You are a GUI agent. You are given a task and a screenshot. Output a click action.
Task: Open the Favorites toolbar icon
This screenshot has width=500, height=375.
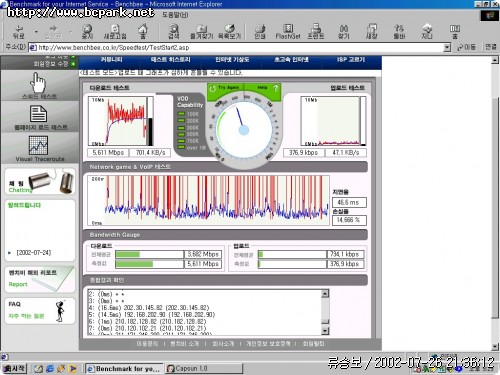pyautogui.click(x=201, y=31)
